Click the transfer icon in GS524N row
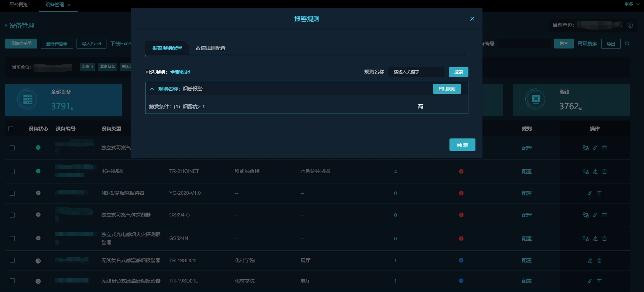Viewport: 644px width, 292px height. tap(585, 239)
